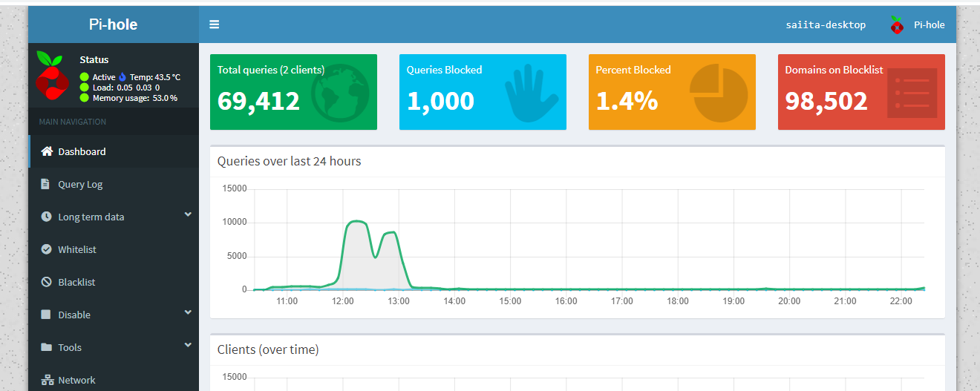
Task: Expand the Disable submenu chevron
Action: click(x=188, y=313)
